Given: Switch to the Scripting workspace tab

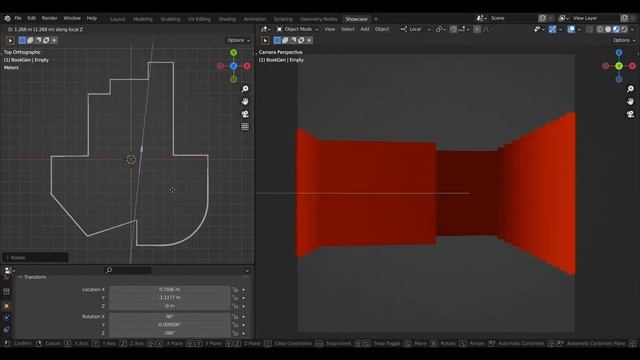Looking at the screenshot, I should (x=283, y=19).
